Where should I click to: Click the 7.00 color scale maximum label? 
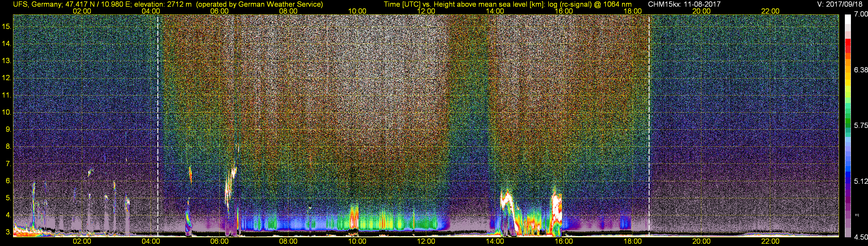click(860, 14)
